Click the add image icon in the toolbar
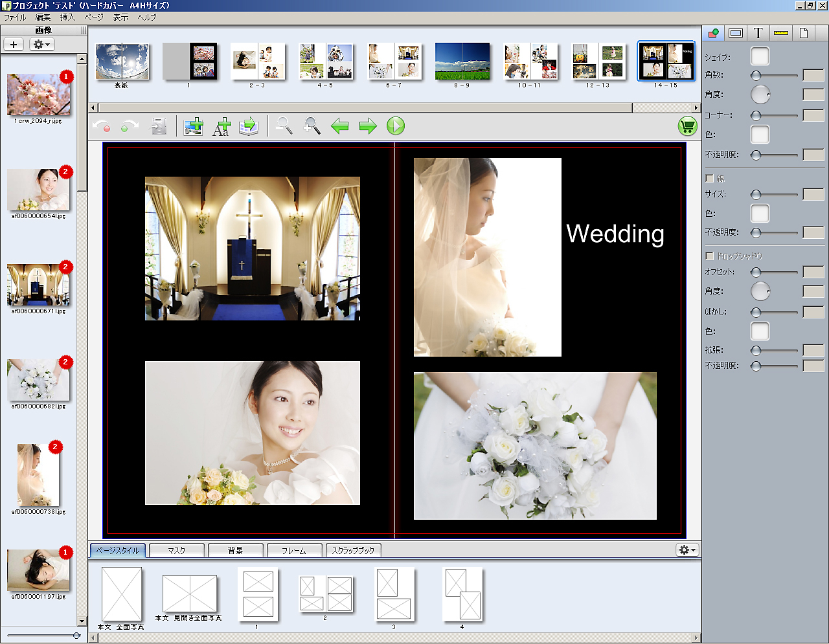The height and width of the screenshot is (644, 829). pos(193,126)
